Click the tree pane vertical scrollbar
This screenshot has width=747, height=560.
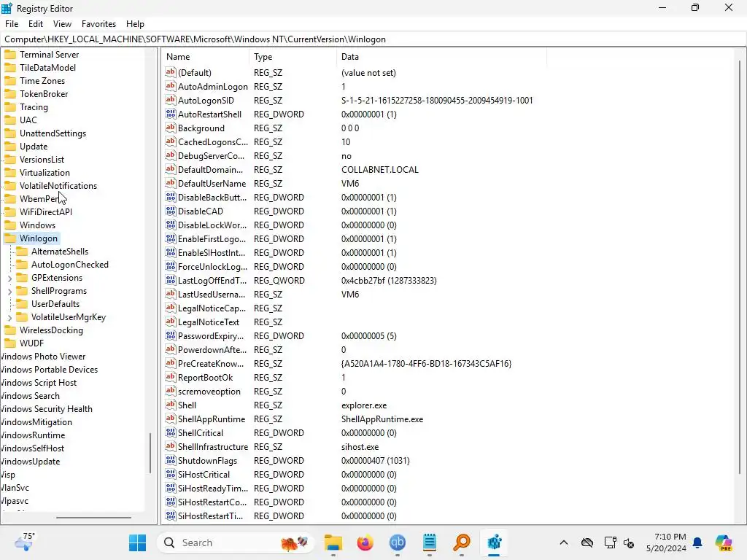point(150,453)
